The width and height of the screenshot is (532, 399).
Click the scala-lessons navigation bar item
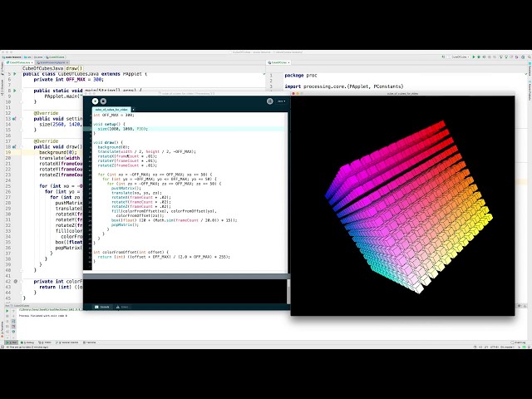point(12,57)
